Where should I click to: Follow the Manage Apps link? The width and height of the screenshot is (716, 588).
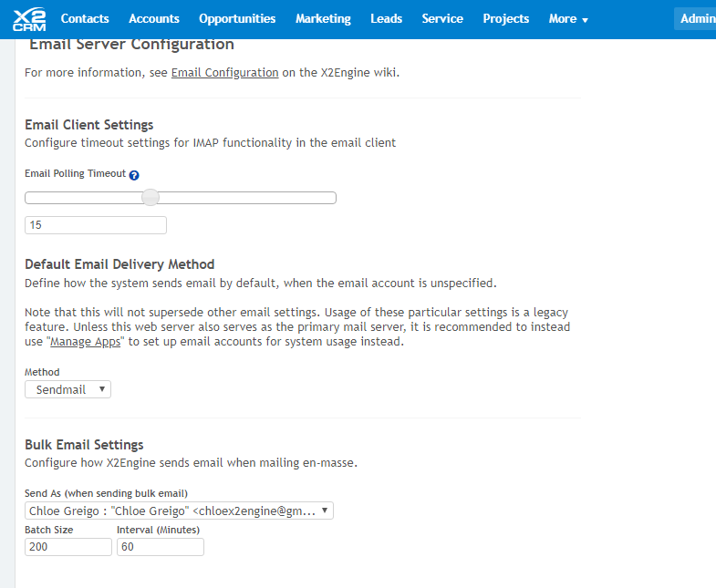tap(85, 342)
